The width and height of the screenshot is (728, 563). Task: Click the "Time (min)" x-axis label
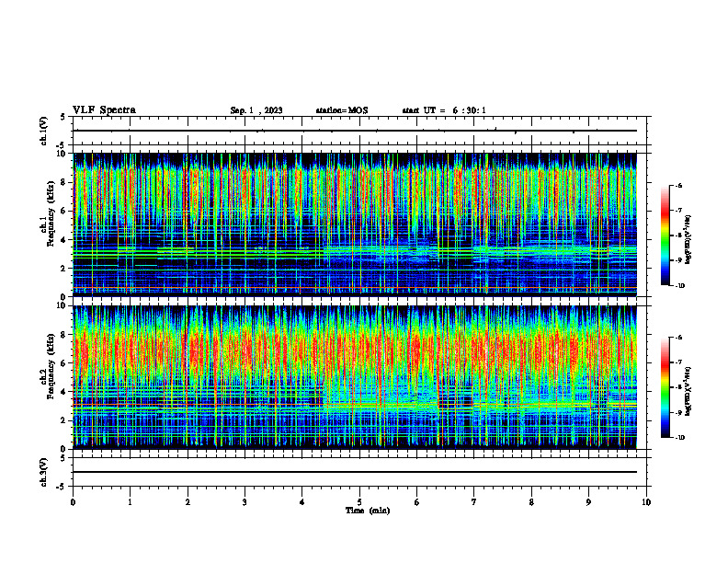[x=368, y=511]
